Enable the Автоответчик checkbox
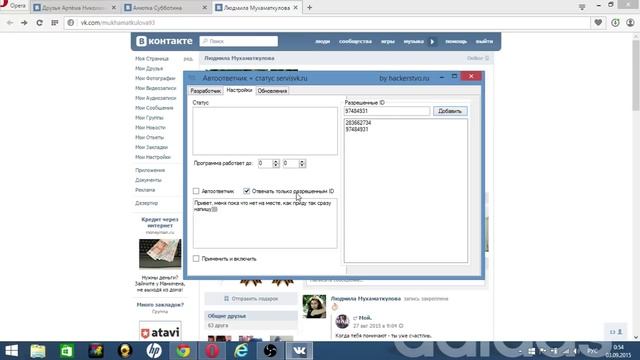 click(196, 191)
